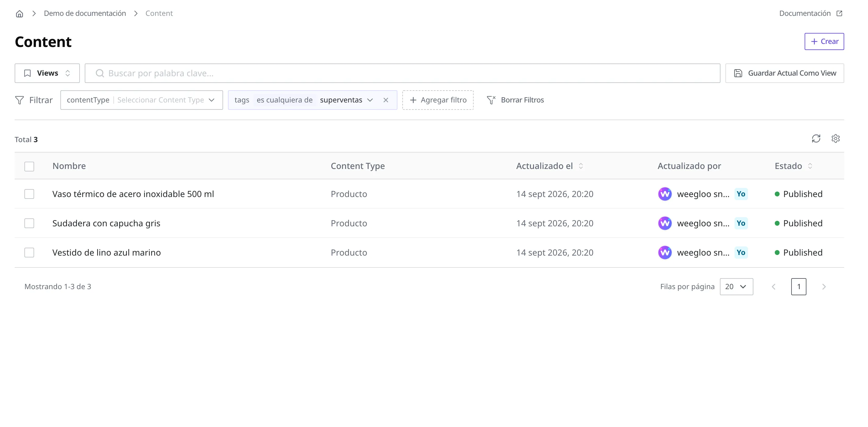Check the Sudadera con capucha gris row
Image resolution: width=868 pixels, height=427 pixels.
click(x=29, y=223)
